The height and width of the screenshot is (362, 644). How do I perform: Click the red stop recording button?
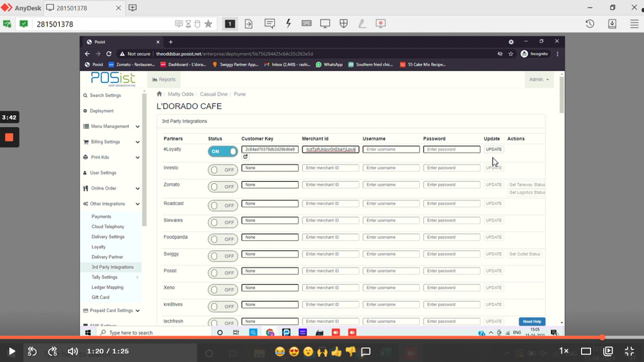point(9,137)
